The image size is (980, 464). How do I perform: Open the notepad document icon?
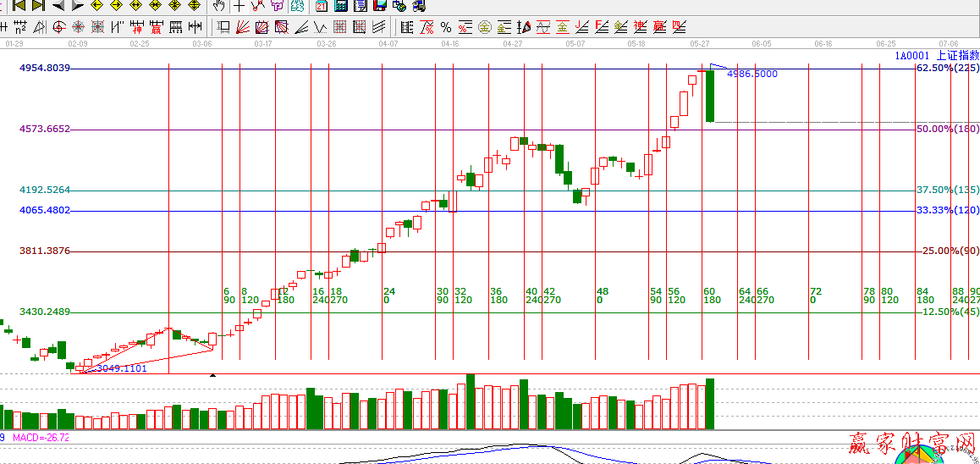tap(360, 6)
